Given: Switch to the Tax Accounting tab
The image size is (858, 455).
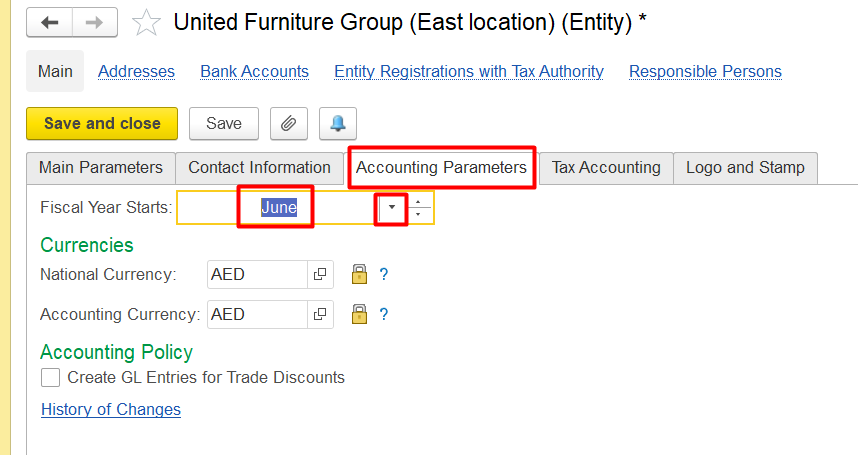Looking at the screenshot, I should click(606, 167).
